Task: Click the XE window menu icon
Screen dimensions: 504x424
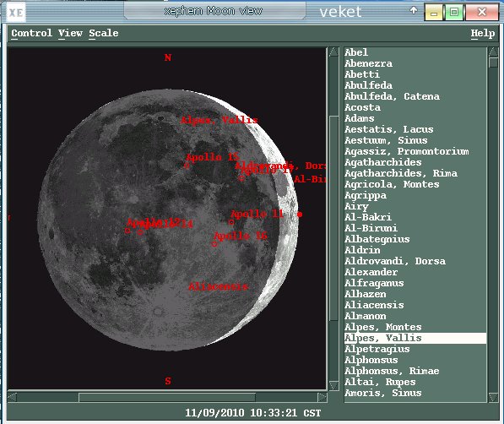Action: pyautogui.click(x=16, y=13)
